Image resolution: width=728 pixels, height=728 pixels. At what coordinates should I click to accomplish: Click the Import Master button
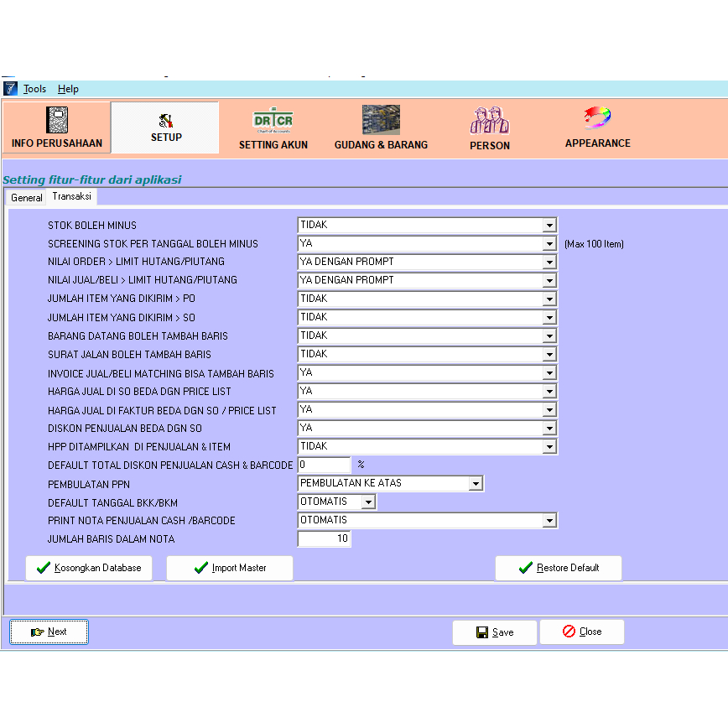(x=230, y=568)
